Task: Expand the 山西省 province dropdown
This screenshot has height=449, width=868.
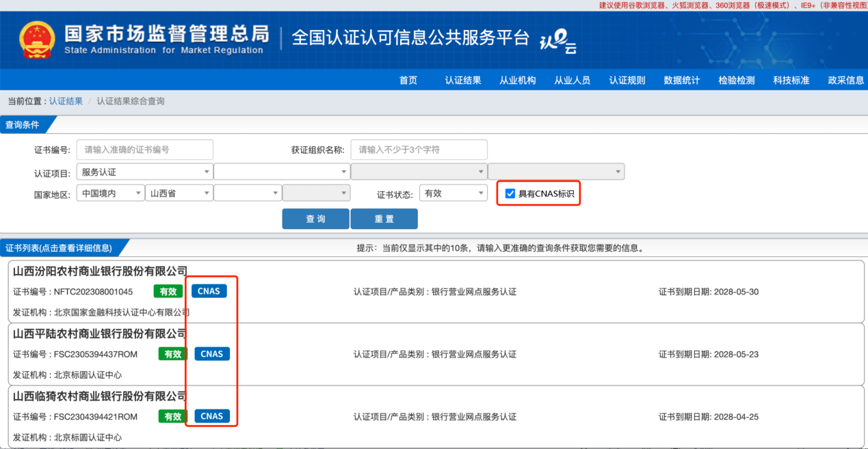Action: point(179,193)
